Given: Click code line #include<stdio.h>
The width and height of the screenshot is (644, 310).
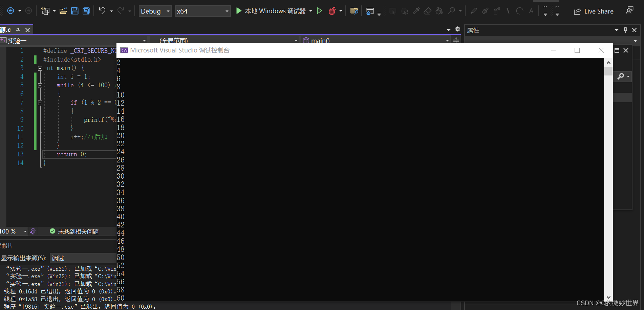Looking at the screenshot, I should pos(72,60).
